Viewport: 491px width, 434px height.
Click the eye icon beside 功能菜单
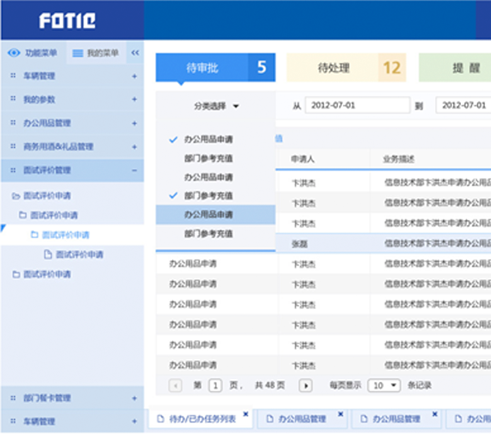coord(14,53)
